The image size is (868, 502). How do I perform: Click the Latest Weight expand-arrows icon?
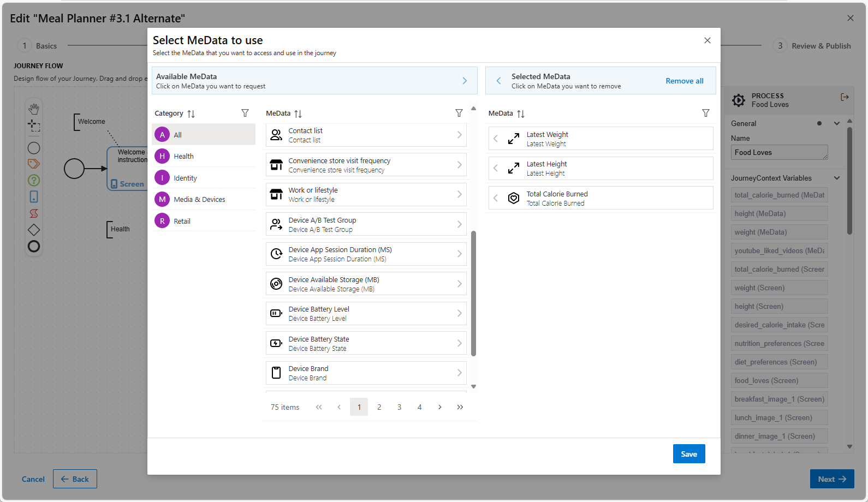[514, 139]
